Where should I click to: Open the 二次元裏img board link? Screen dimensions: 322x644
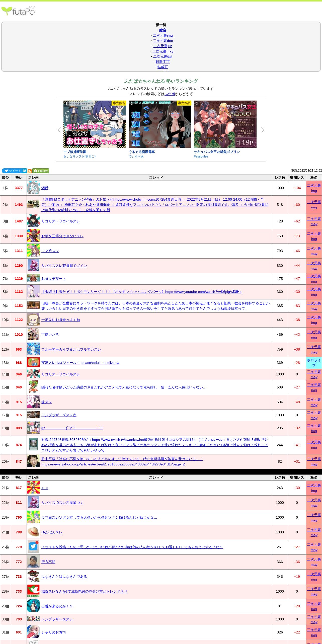163,35
